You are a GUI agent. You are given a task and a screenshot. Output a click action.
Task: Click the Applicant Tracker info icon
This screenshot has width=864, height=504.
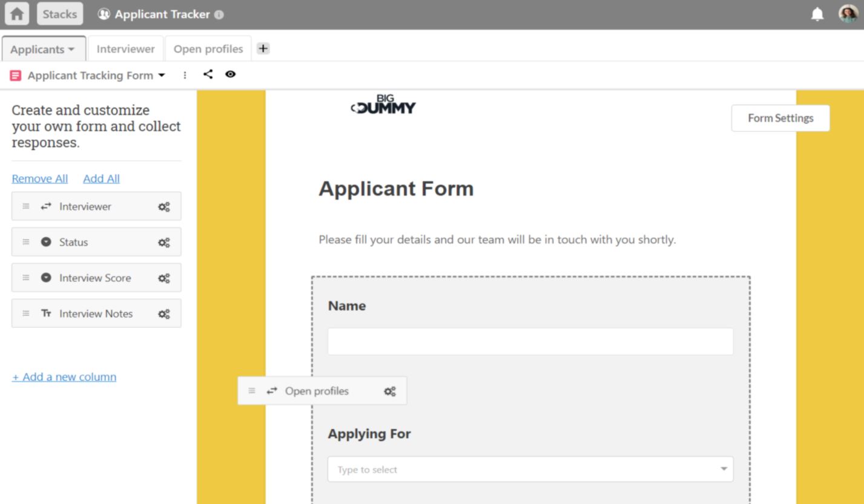(219, 15)
